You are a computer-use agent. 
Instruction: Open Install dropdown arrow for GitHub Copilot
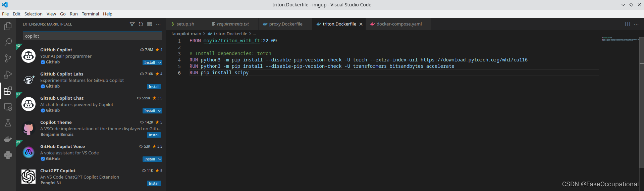[x=160, y=62]
